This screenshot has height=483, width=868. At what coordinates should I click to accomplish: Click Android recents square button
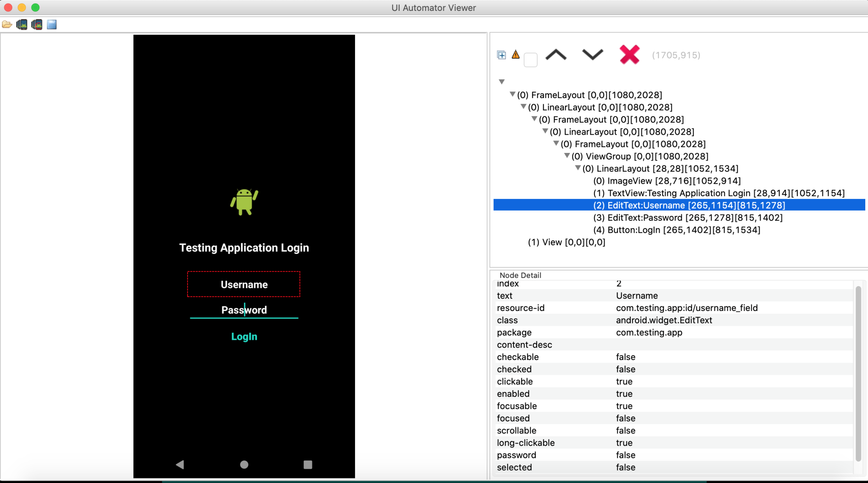(x=308, y=465)
